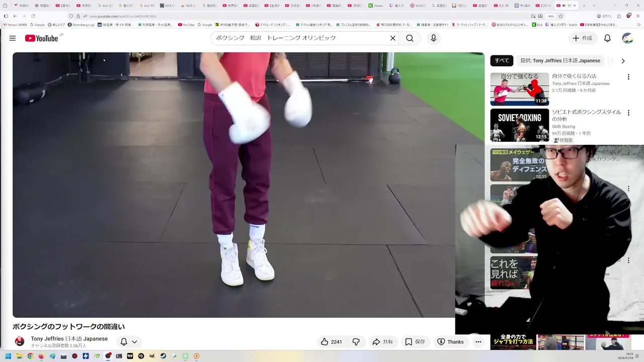Image resolution: width=644 pixels, height=362 pixels.
Task: Open the more actions three-dot menu
Action: point(478,342)
